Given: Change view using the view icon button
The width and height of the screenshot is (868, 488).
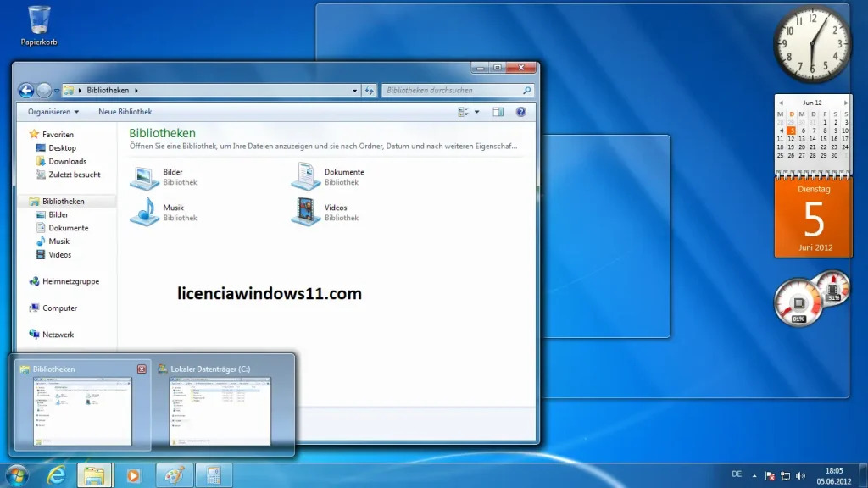Looking at the screenshot, I should (464, 112).
